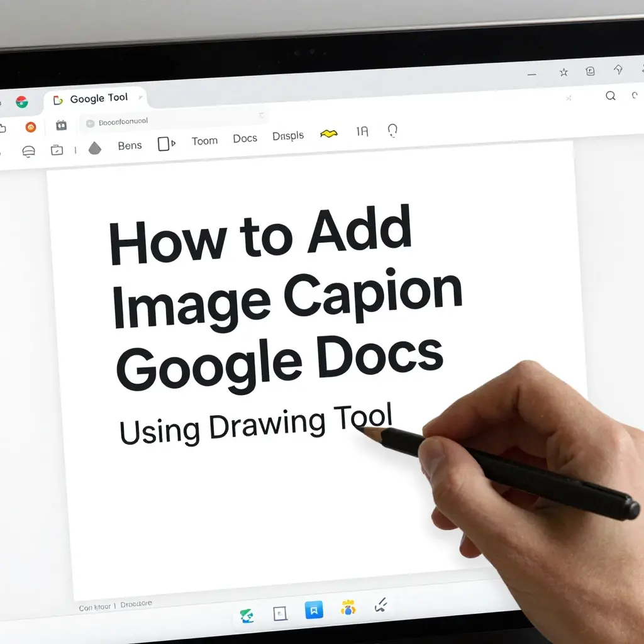Image resolution: width=644 pixels, height=644 pixels.
Task: Click the folder-like icon in toolbar
Action: (57, 150)
